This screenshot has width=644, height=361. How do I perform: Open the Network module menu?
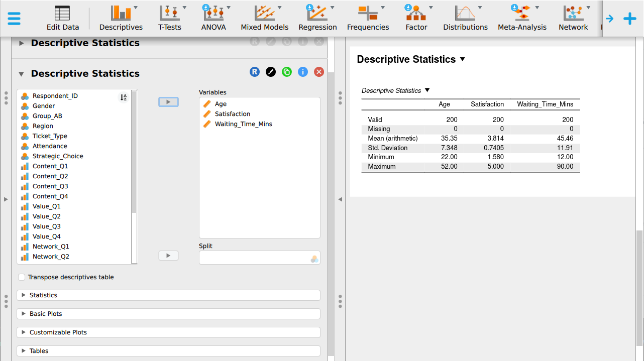tap(573, 18)
